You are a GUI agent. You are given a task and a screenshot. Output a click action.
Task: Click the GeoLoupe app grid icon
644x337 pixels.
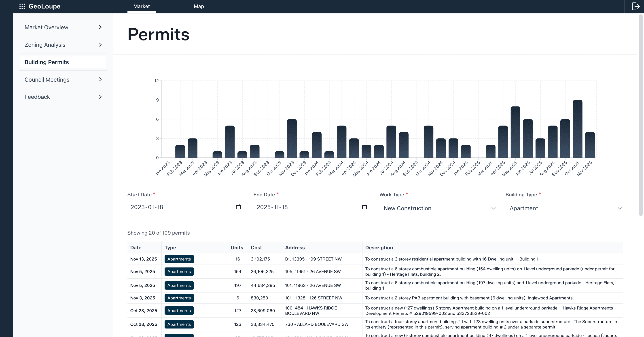point(22,6)
